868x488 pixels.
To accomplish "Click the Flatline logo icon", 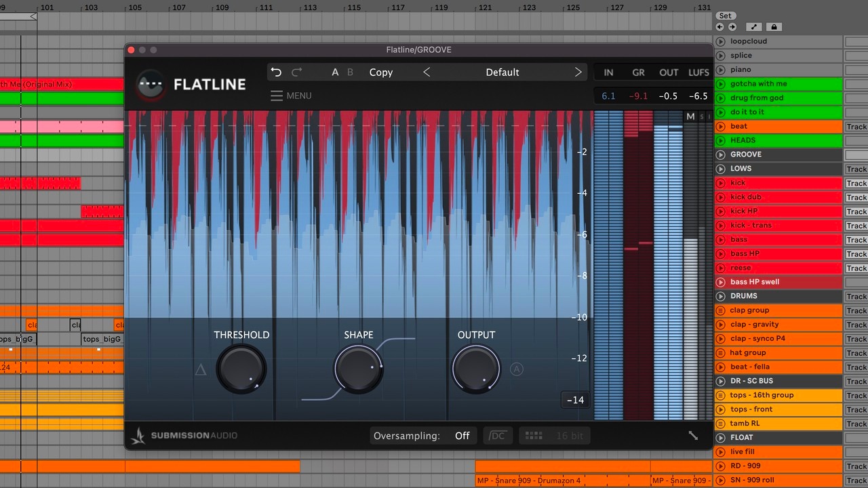I will (x=151, y=85).
